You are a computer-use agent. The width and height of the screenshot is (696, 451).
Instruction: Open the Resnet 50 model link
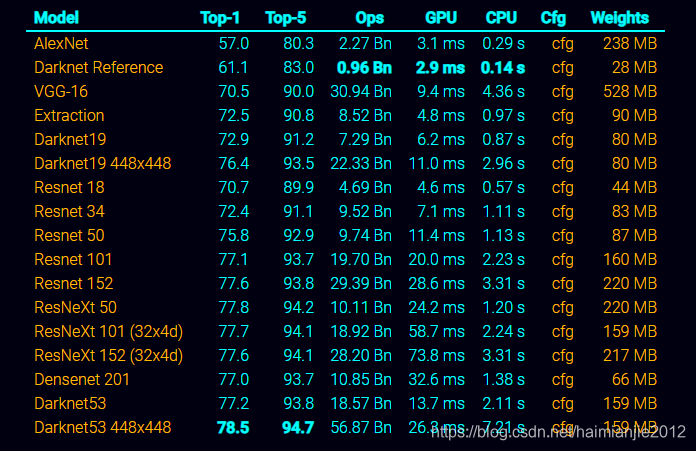[69, 235]
